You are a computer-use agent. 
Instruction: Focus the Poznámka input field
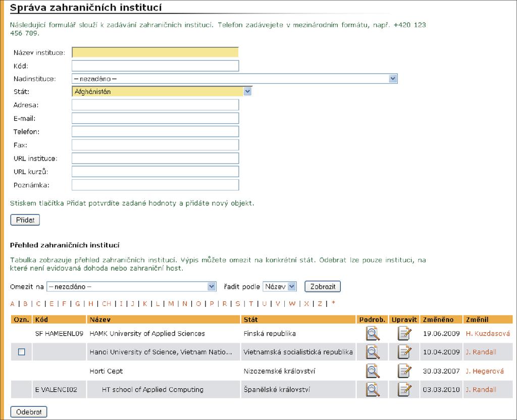156,185
